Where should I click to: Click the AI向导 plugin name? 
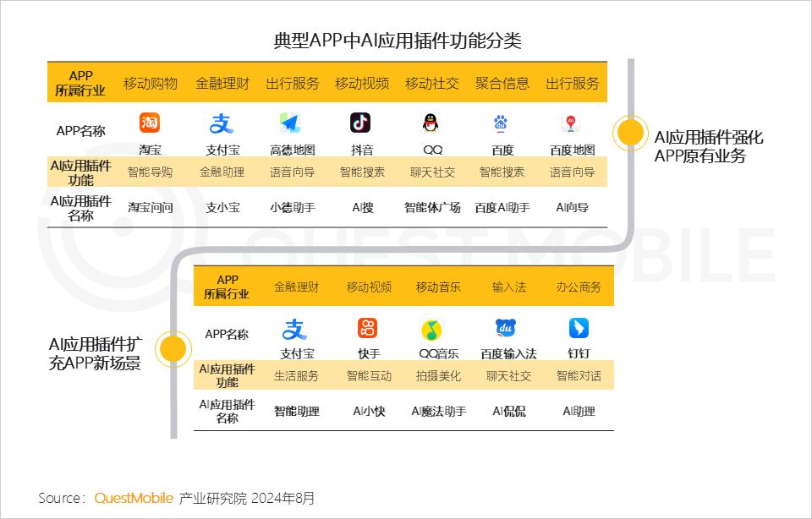click(573, 207)
